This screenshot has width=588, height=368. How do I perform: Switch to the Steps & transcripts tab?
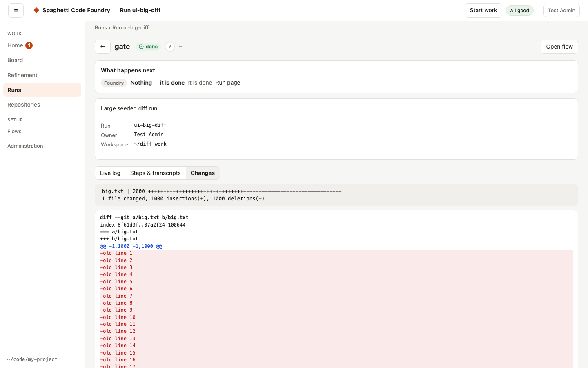156,173
